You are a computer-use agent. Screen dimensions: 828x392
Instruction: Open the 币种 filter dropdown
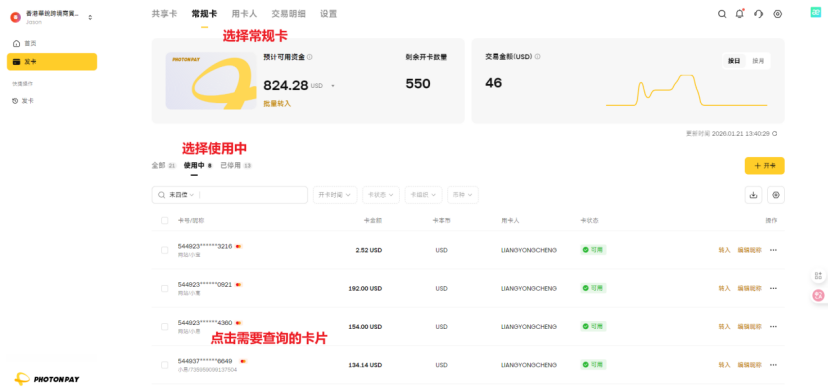463,195
